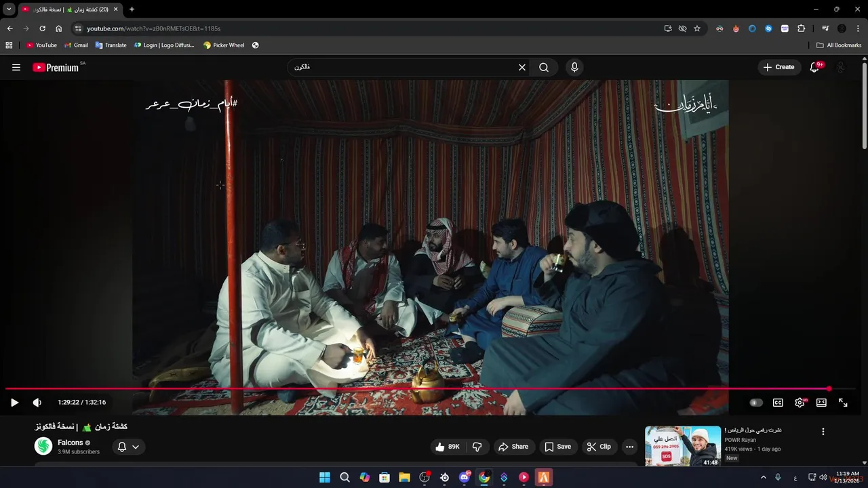Viewport: 868px width, 488px height.
Task: Open the Extensions puzzle icon
Action: click(801, 28)
